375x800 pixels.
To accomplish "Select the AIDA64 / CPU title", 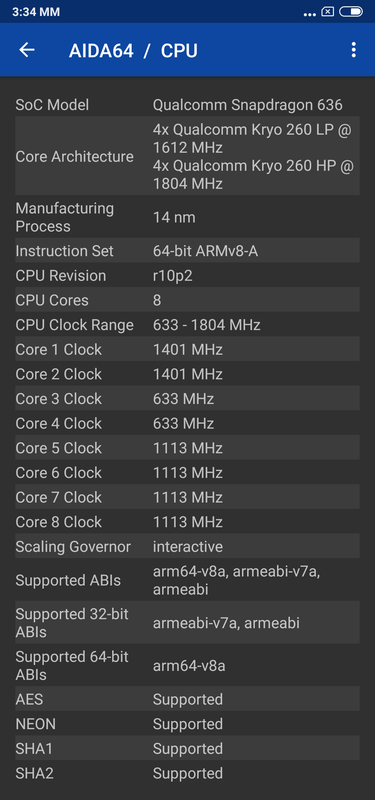I will coord(133,51).
